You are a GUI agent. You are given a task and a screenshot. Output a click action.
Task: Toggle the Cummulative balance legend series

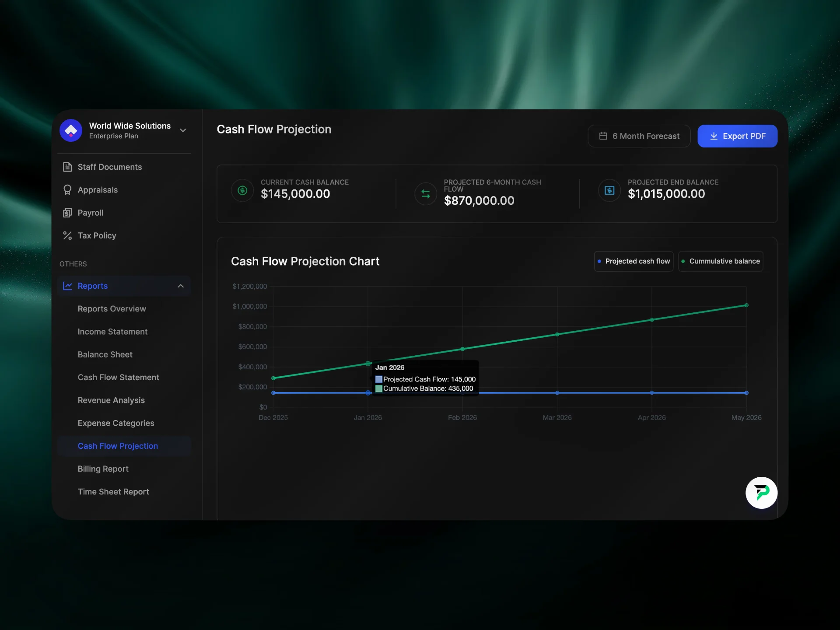720,261
